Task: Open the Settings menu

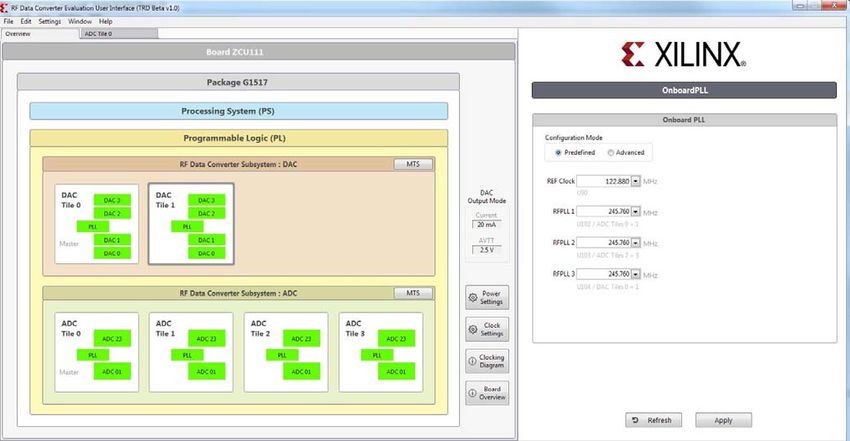Action: (50, 22)
